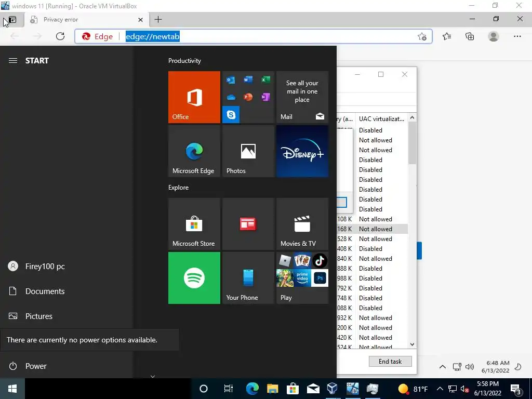The height and width of the screenshot is (399, 532).
Task: Launch Outlook from the Office apps tile
Action: coord(231,80)
